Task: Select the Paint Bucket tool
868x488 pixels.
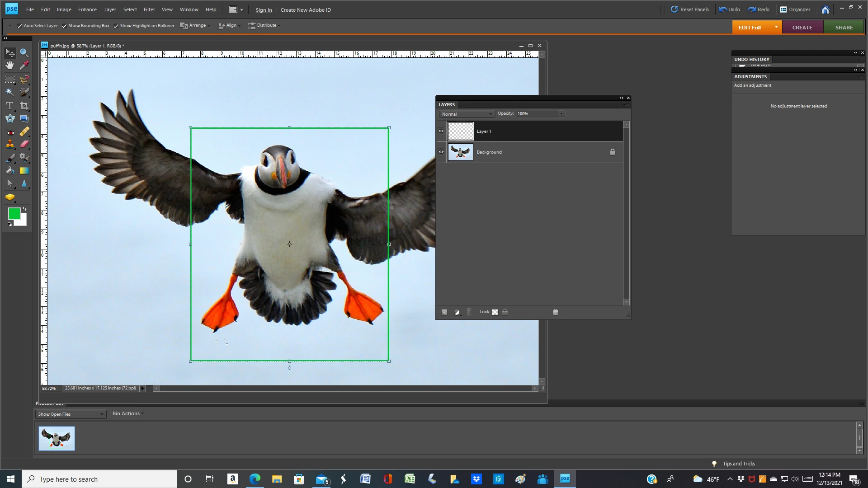Action: pyautogui.click(x=9, y=171)
